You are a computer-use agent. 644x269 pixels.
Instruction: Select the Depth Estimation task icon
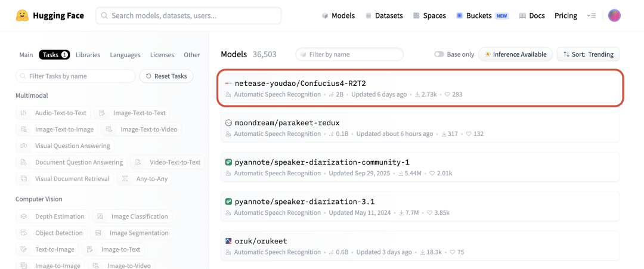(x=24, y=217)
